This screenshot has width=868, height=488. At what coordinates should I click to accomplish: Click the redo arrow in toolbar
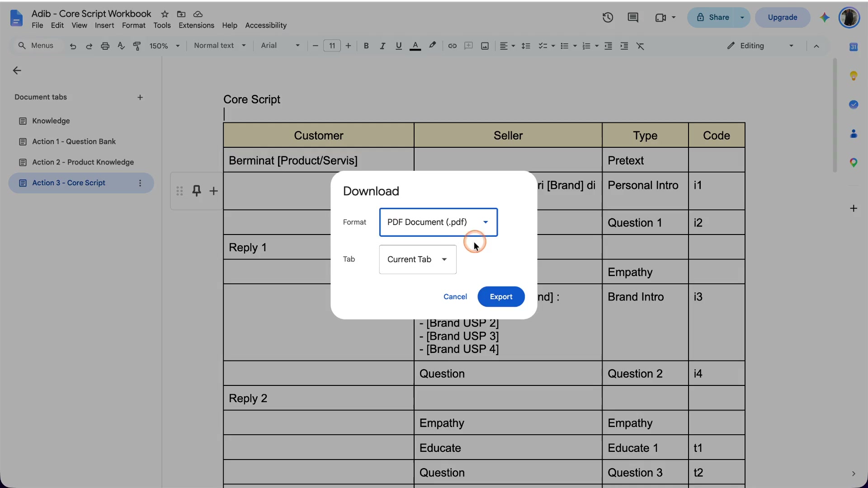point(89,46)
